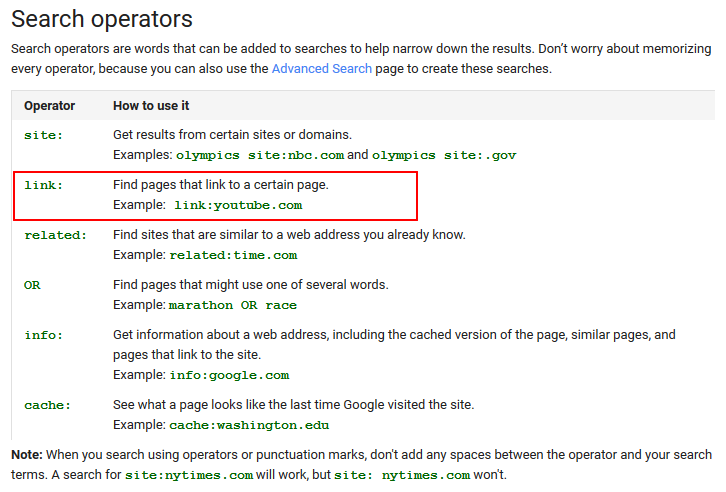Image resolution: width=726 pixels, height=492 pixels.
Task: Click the Operator column header
Action: pyautogui.click(x=49, y=106)
